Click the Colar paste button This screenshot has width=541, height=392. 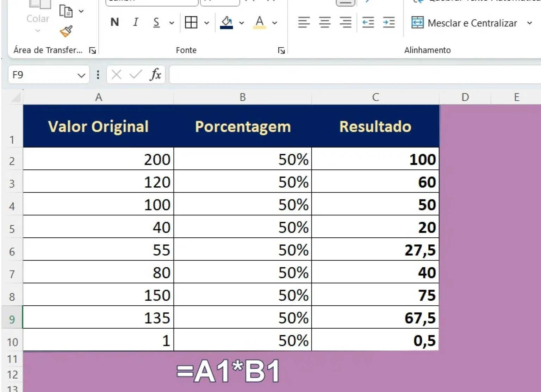(38, 11)
